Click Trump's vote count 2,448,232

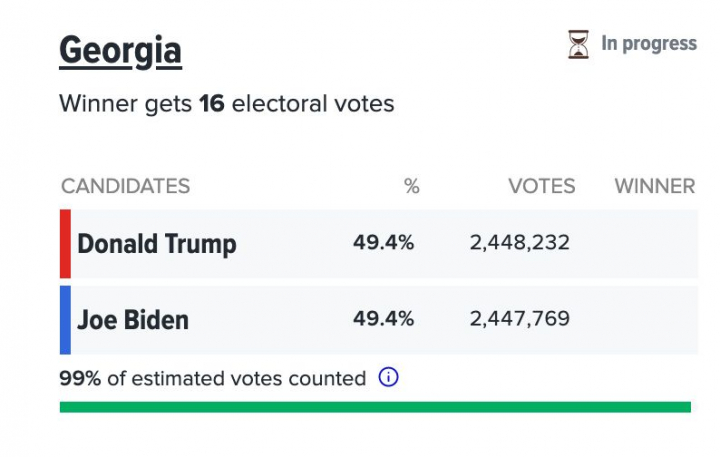[x=520, y=243]
